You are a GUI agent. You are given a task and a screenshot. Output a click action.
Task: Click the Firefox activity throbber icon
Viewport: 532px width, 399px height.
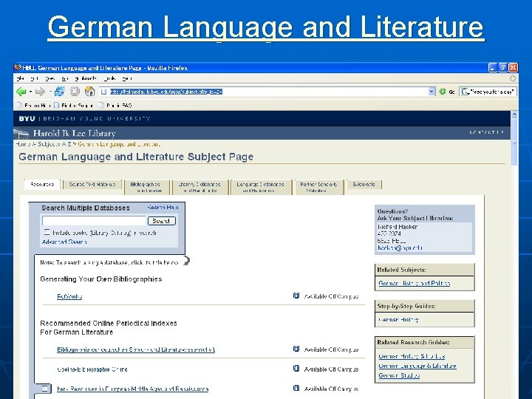pos(513,78)
